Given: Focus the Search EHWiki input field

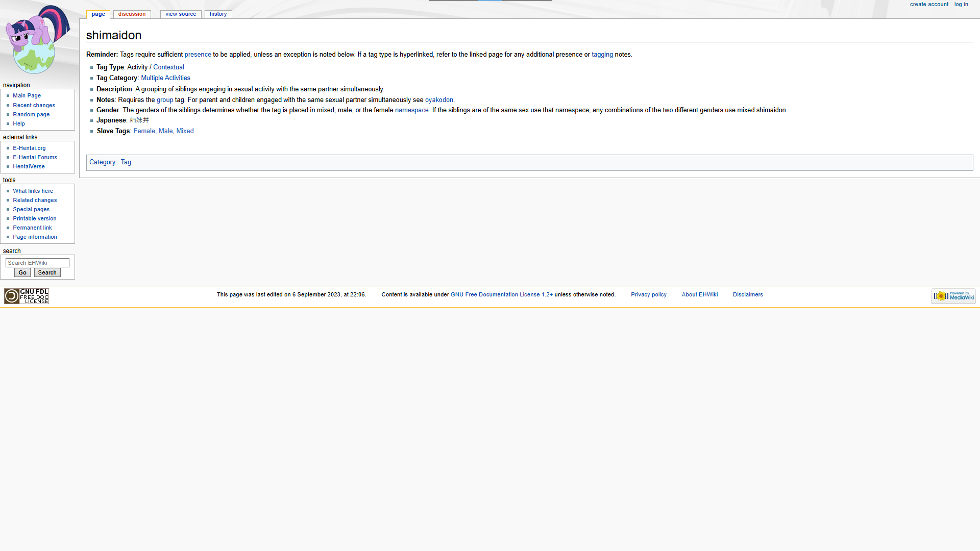Looking at the screenshot, I should point(37,263).
